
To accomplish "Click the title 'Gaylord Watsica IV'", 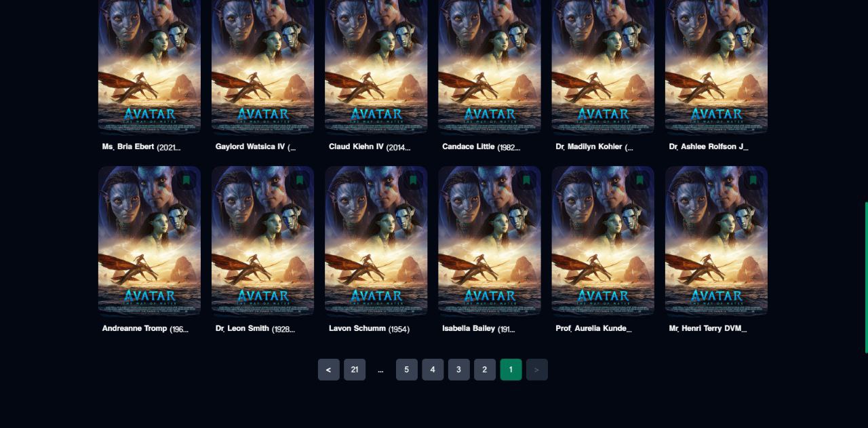I will [x=250, y=147].
